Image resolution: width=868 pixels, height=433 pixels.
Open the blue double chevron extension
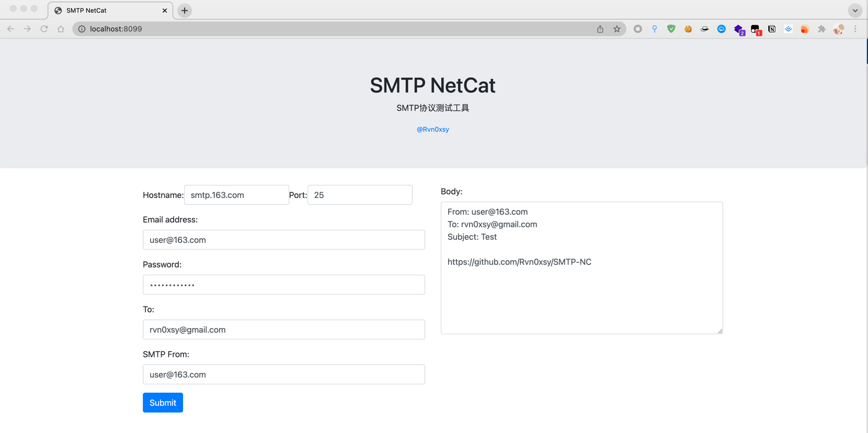pos(788,29)
